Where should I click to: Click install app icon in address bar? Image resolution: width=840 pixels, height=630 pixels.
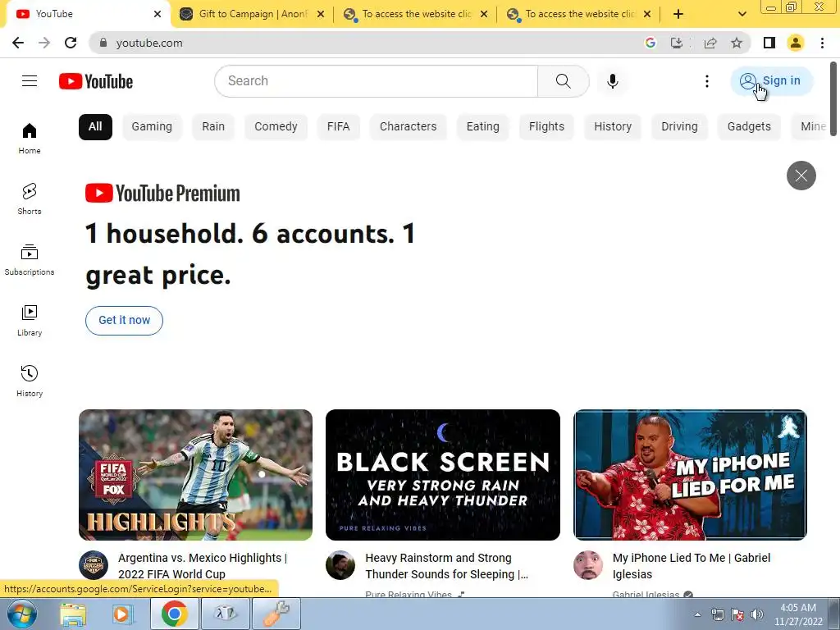tap(677, 43)
